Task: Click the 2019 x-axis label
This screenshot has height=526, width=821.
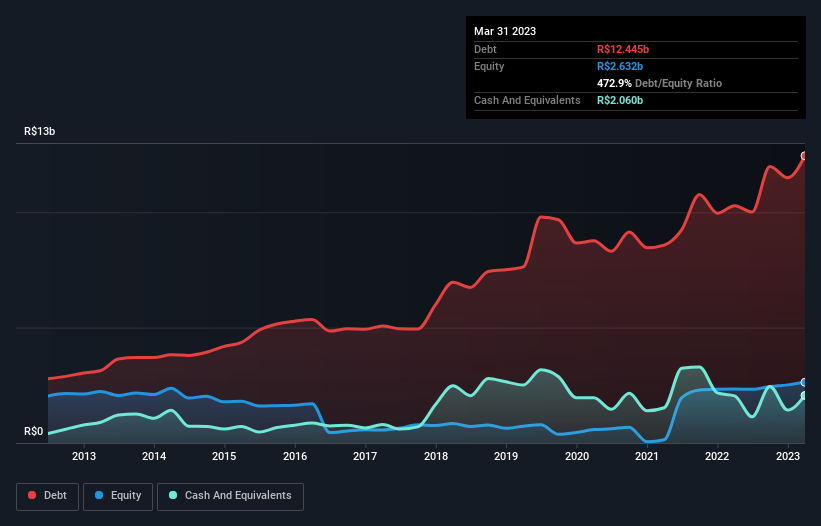Action: point(506,456)
